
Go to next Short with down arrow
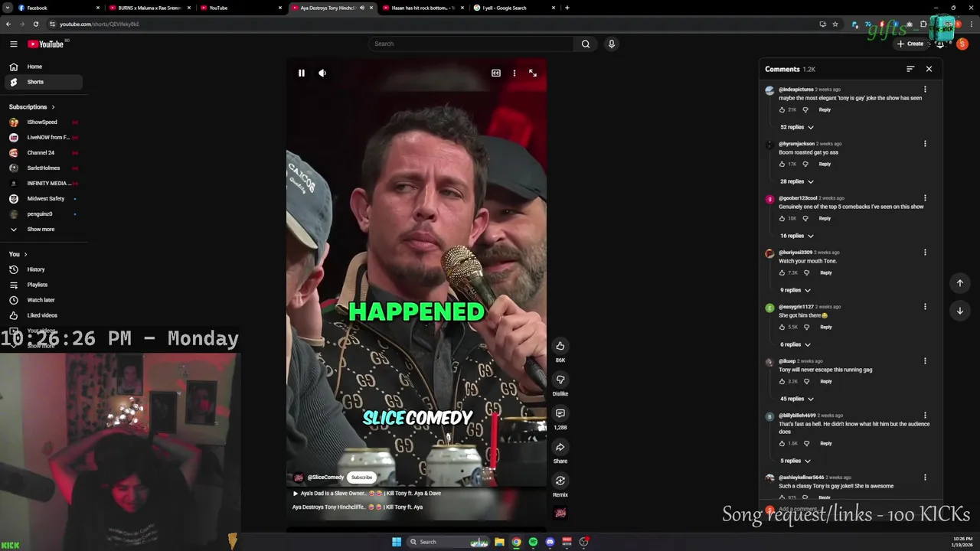(959, 311)
